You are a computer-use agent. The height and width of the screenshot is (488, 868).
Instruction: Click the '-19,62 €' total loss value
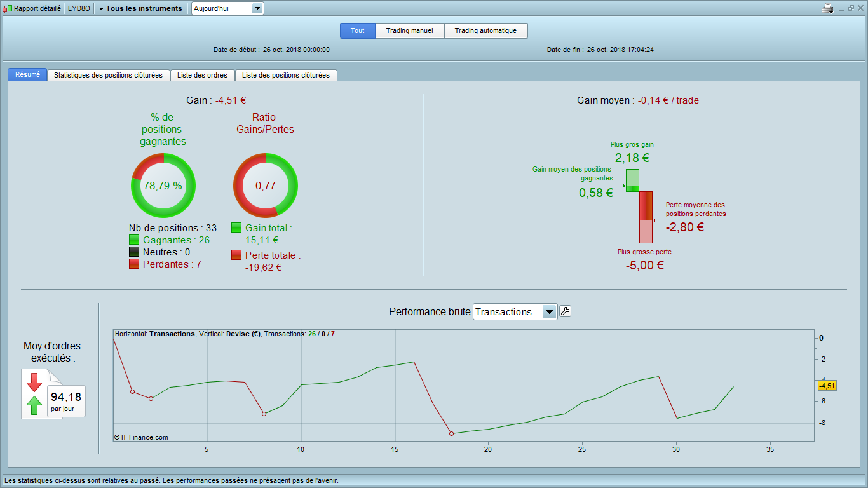pos(263,268)
